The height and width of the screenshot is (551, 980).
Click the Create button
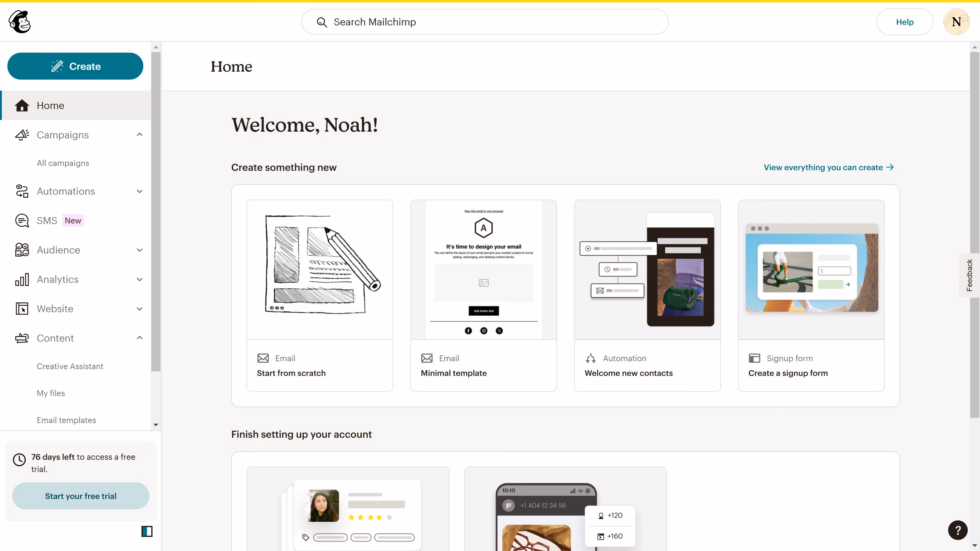pos(75,66)
